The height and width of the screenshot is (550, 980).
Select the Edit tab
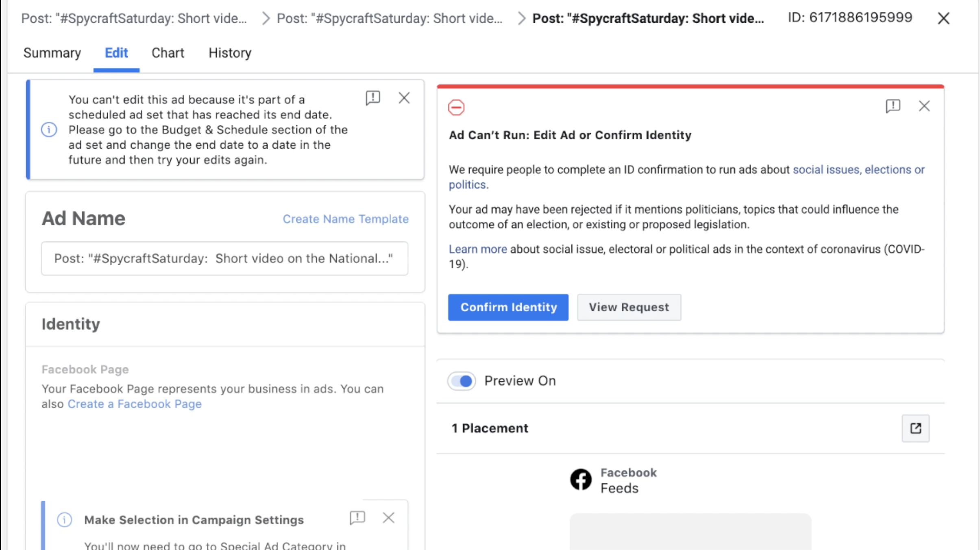pos(116,53)
